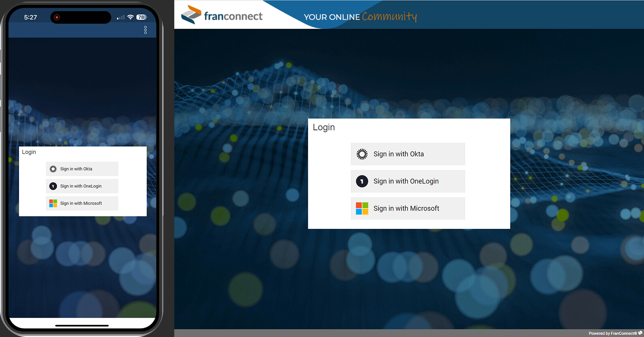This screenshot has width=644, height=337.
Task: Tap the Okta sunburst icon on phone
Action: pos(53,169)
